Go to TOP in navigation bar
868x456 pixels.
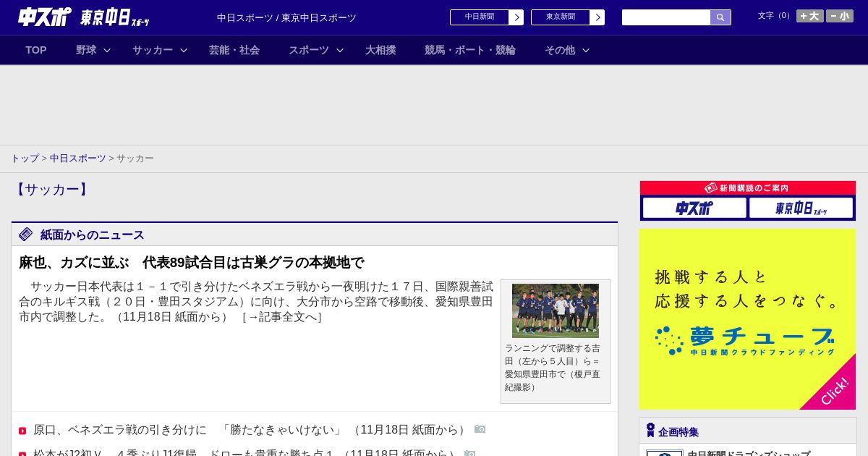36,50
